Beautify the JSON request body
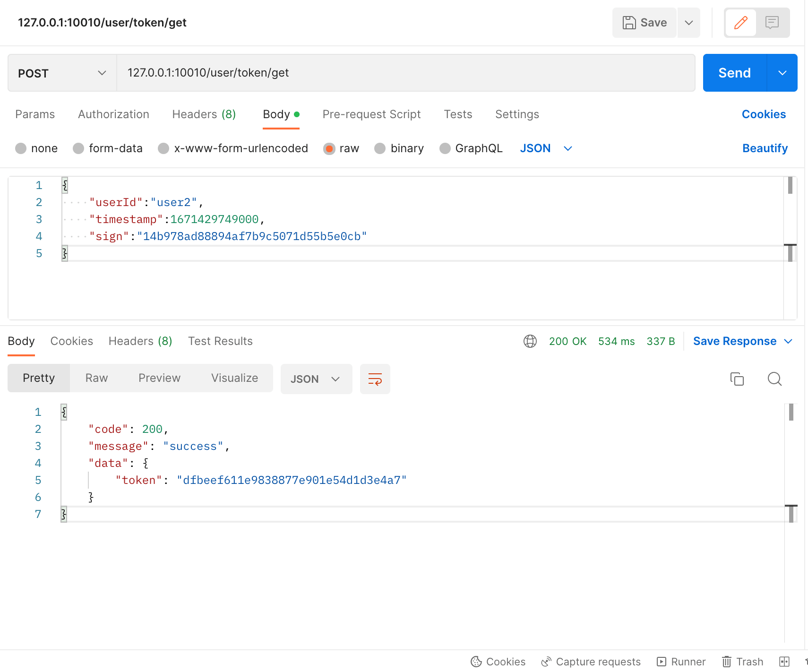The image size is (808, 672). tap(765, 148)
